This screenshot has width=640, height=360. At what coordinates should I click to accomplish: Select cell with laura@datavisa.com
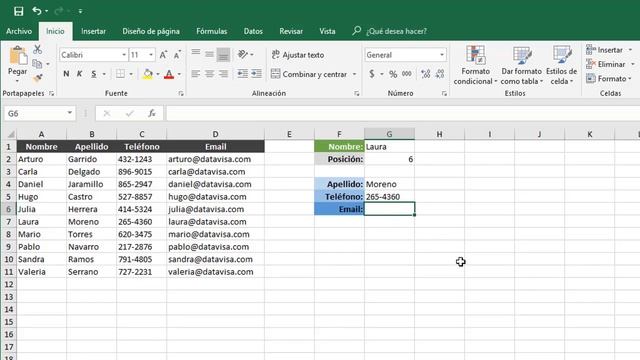[216, 222]
